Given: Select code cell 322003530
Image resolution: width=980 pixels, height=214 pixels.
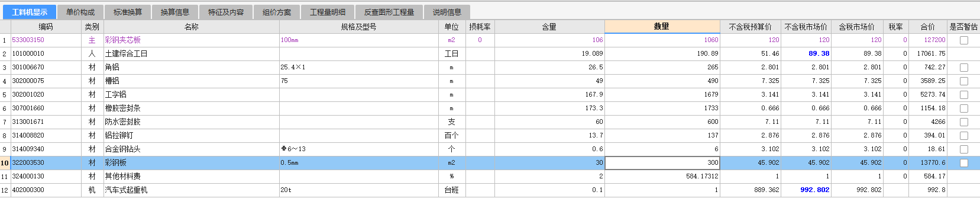Looking at the screenshot, I should [46, 163].
